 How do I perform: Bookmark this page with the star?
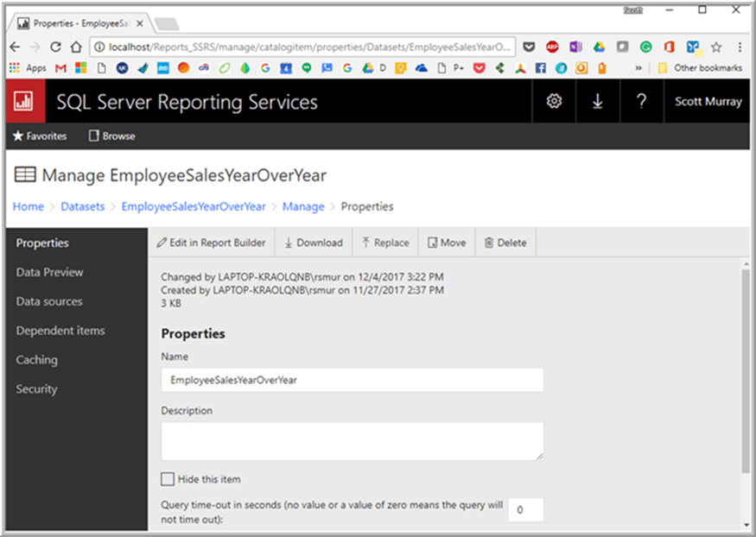[716, 47]
